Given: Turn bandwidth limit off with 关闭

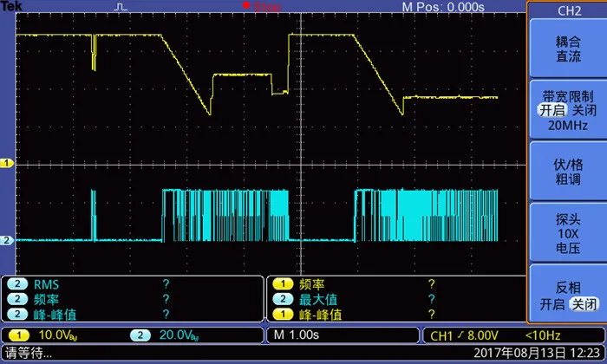Looking at the screenshot, I should click(584, 110).
